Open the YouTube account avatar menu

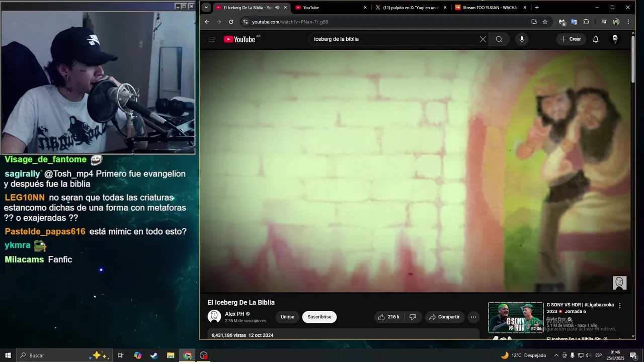615,39
